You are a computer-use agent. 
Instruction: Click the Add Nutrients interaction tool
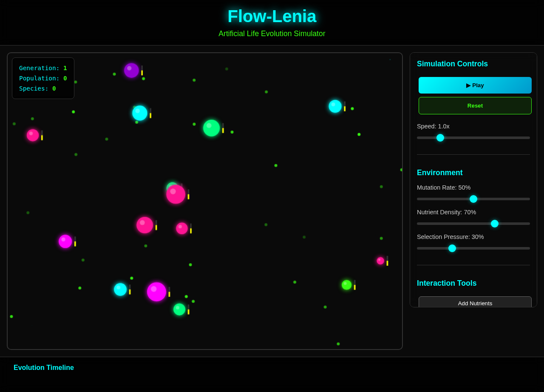pos(475,303)
